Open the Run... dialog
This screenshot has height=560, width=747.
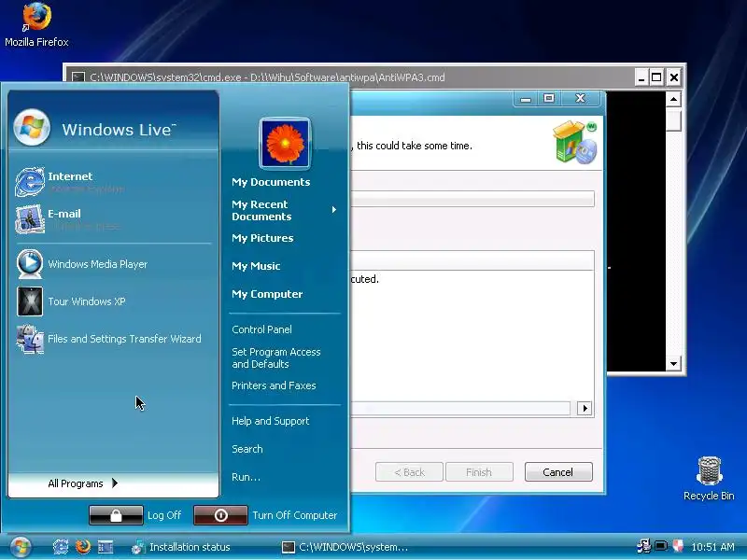pos(246,477)
